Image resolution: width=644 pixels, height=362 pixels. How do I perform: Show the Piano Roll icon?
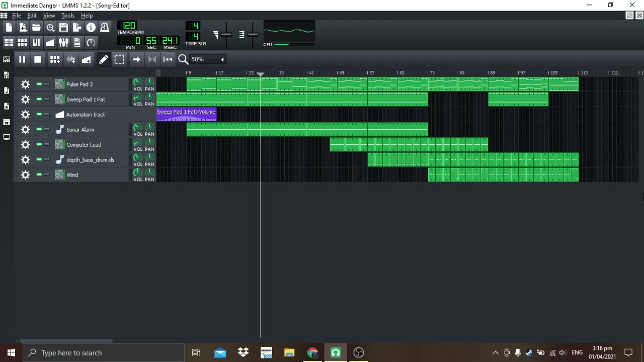(36, 42)
